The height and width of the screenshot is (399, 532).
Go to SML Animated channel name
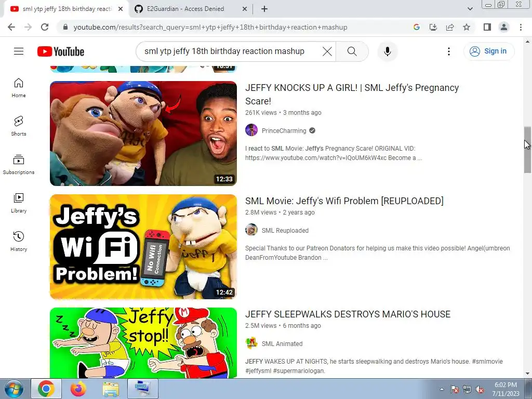click(x=282, y=344)
